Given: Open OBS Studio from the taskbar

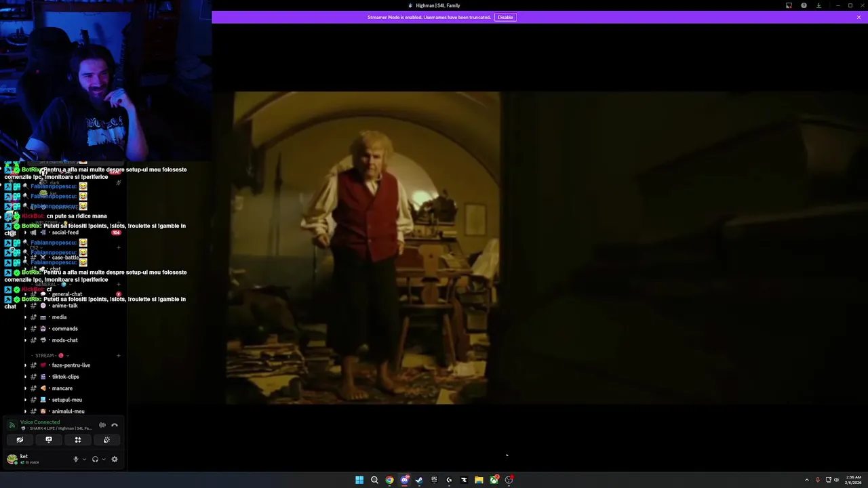Looking at the screenshot, I should click(x=509, y=480).
